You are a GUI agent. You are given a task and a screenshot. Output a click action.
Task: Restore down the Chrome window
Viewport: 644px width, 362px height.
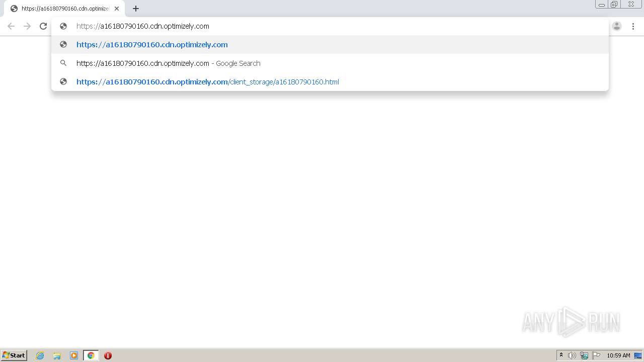(x=614, y=5)
